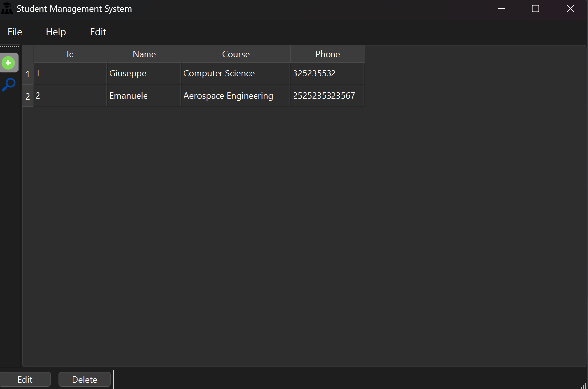Click the app icon in title bar
This screenshot has height=389, width=588.
coord(7,9)
